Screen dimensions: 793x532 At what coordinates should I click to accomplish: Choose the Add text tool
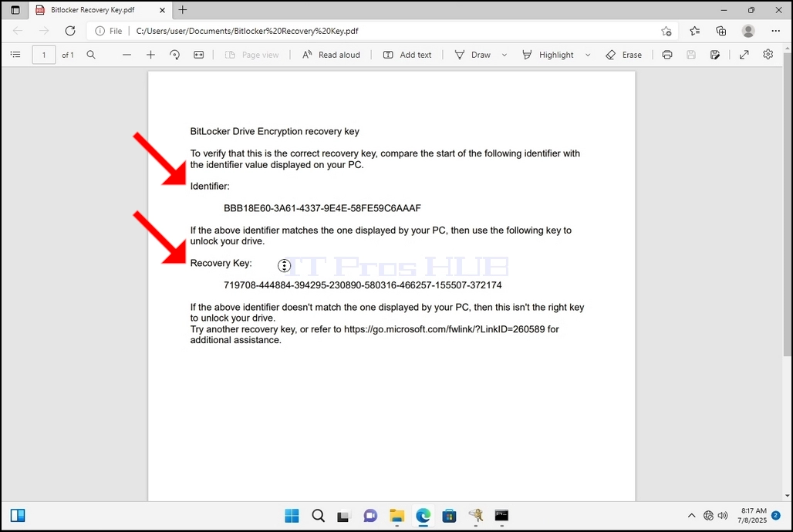407,55
